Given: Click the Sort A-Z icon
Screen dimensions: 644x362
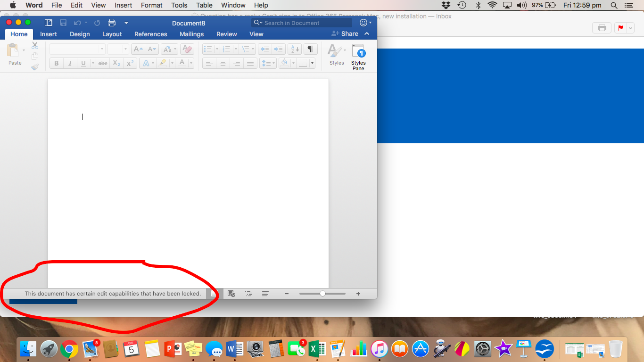Looking at the screenshot, I should pyautogui.click(x=295, y=49).
